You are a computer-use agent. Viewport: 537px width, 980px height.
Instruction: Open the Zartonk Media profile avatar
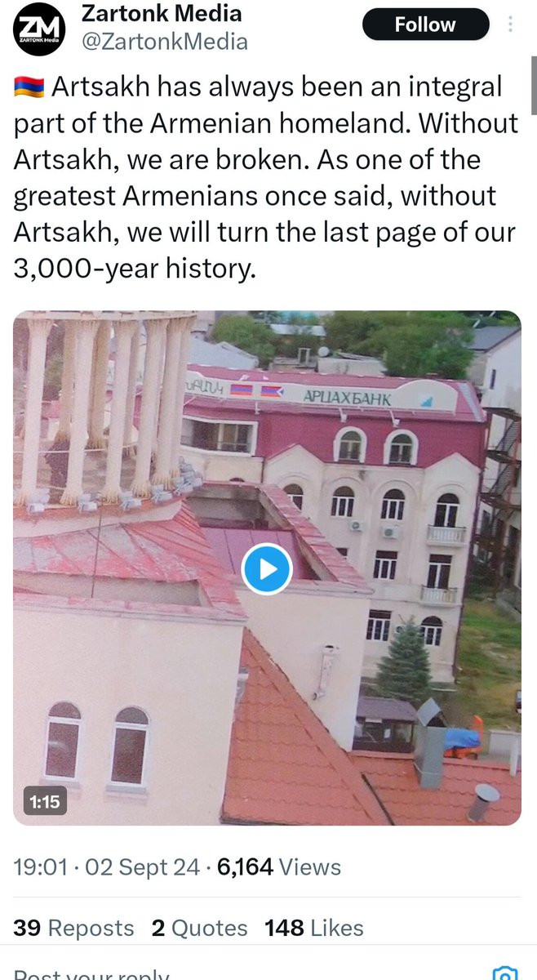pyautogui.click(x=34, y=33)
